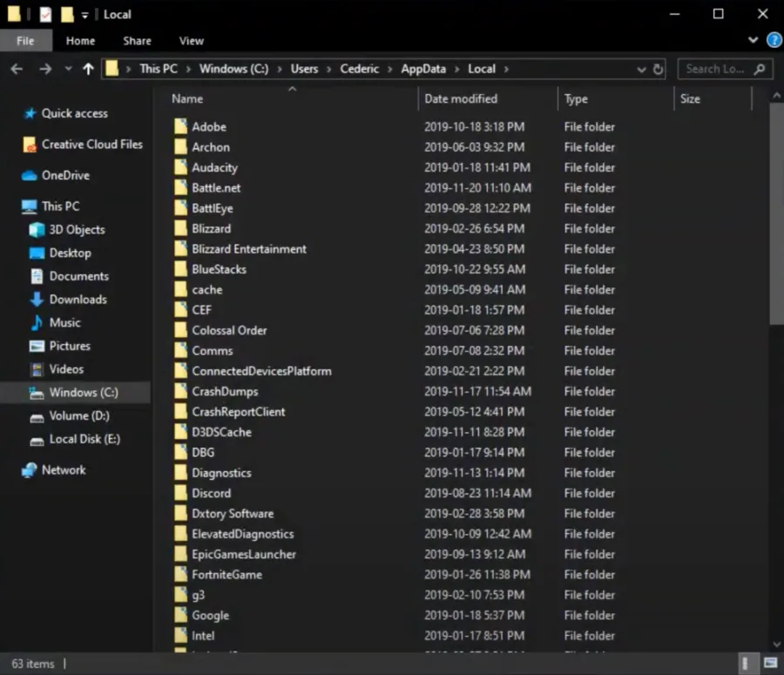The height and width of the screenshot is (675, 784).
Task: Expand the ribbon with chevron
Action: coord(753,40)
